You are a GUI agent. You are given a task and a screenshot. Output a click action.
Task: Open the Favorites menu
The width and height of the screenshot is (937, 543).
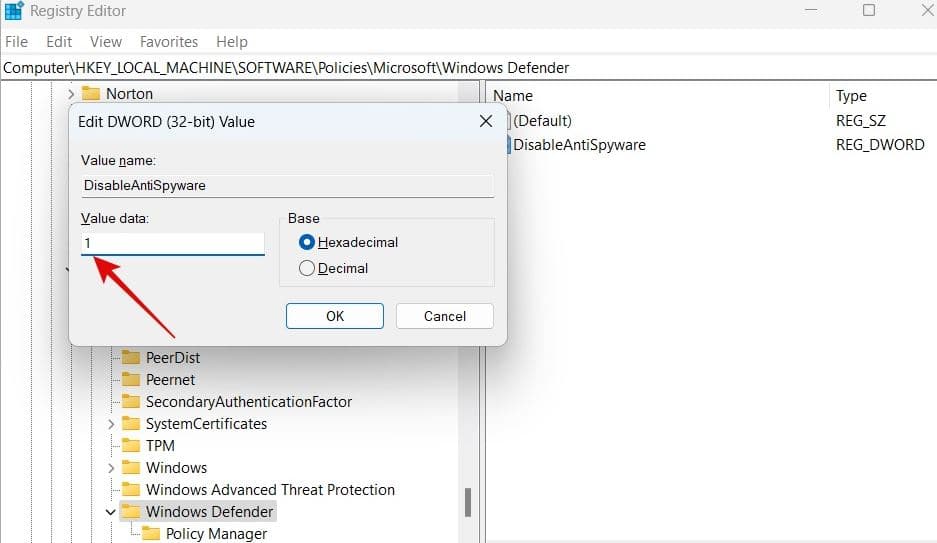pyautogui.click(x=169, y=42)
